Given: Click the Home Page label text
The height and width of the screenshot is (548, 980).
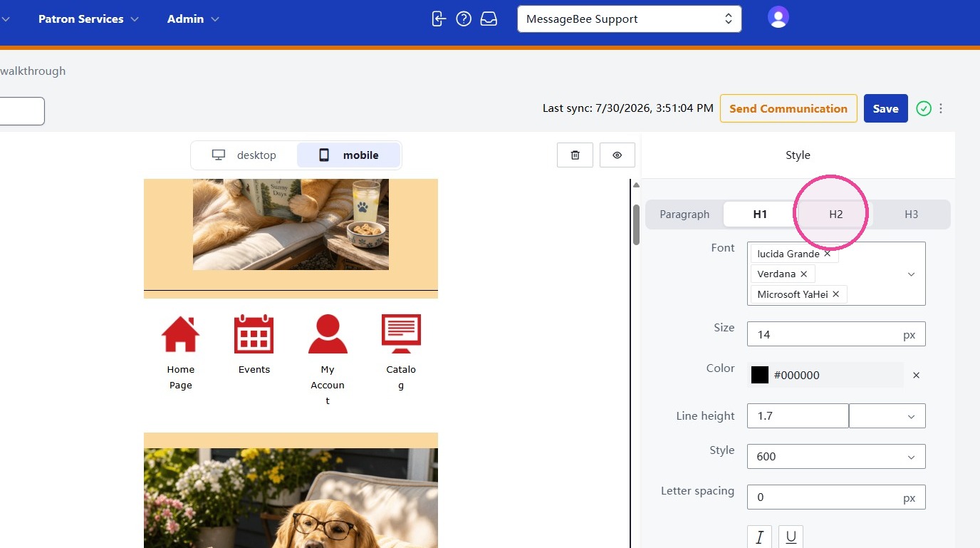Looking at the screenshot, I should 181,377.
